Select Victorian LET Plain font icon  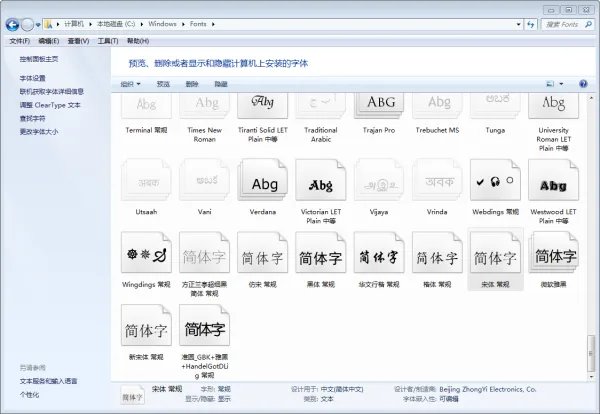(321, 180)
